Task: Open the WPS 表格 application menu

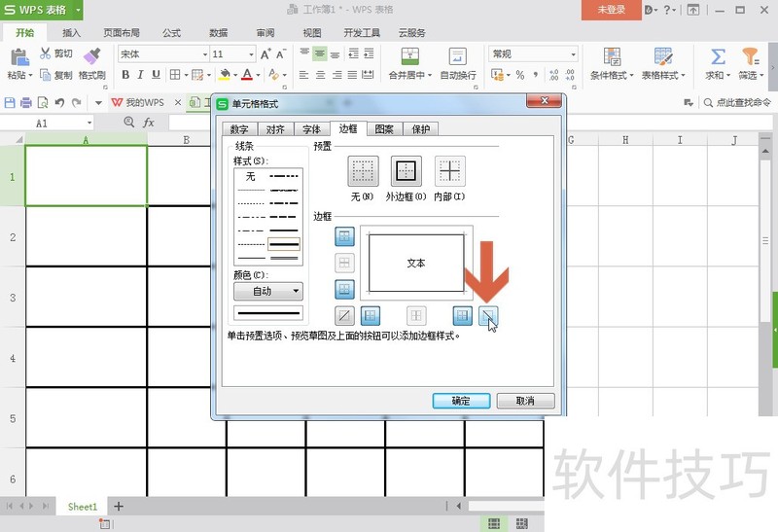Action: coord(41,10)
